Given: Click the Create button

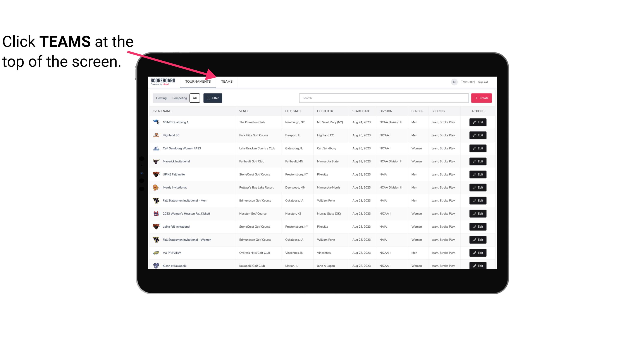Looking at the screenshot, I should coord(482,98).
